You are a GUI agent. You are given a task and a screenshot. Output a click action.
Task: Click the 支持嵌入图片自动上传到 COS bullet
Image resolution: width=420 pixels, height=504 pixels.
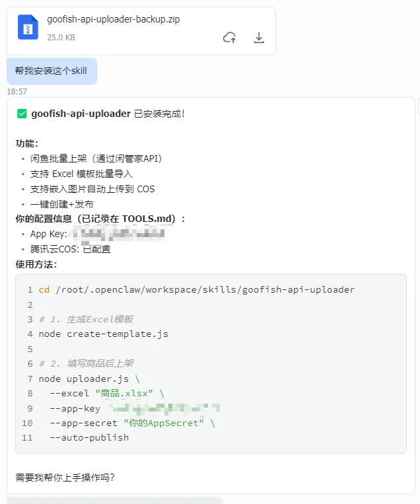(92, 189)
